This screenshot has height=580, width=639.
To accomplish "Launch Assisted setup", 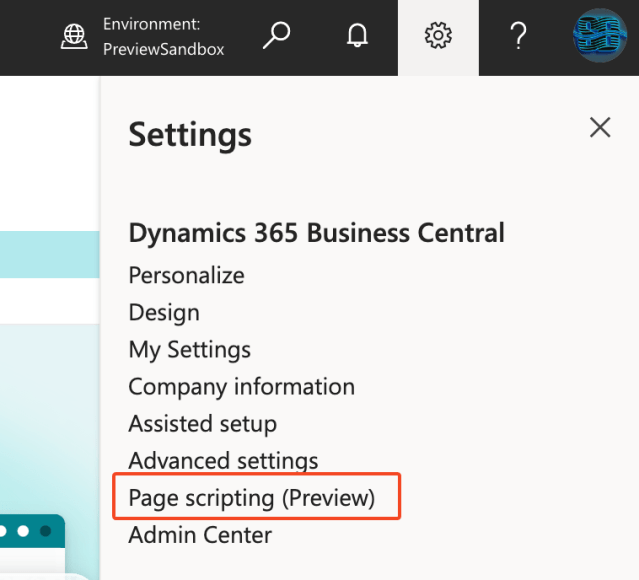I will (202, 424).
